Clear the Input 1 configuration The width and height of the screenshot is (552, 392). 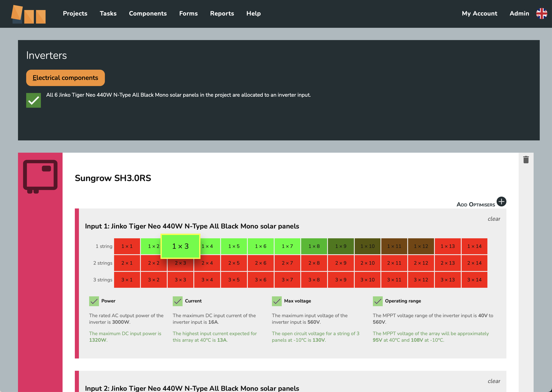(x=494, y=219)
